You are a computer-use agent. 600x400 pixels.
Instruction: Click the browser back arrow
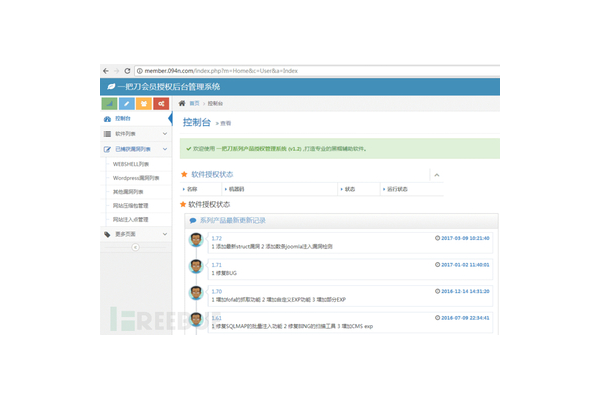[x=106, y=71]
